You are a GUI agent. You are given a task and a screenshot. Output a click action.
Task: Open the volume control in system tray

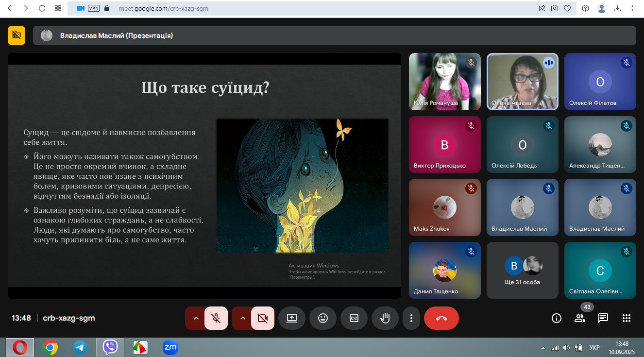point(566,348)
